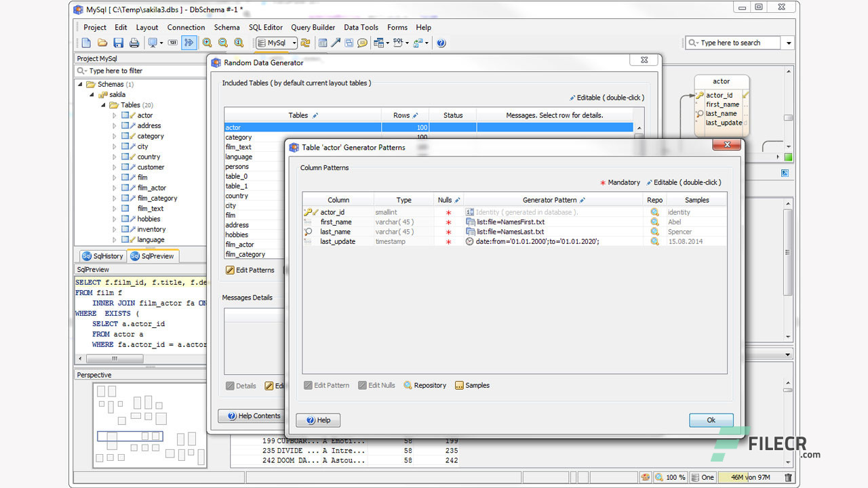Viewport: 868px width, 488px height.
Task: Click the speech bubble toolbar icon
Action: click(362, 43)
